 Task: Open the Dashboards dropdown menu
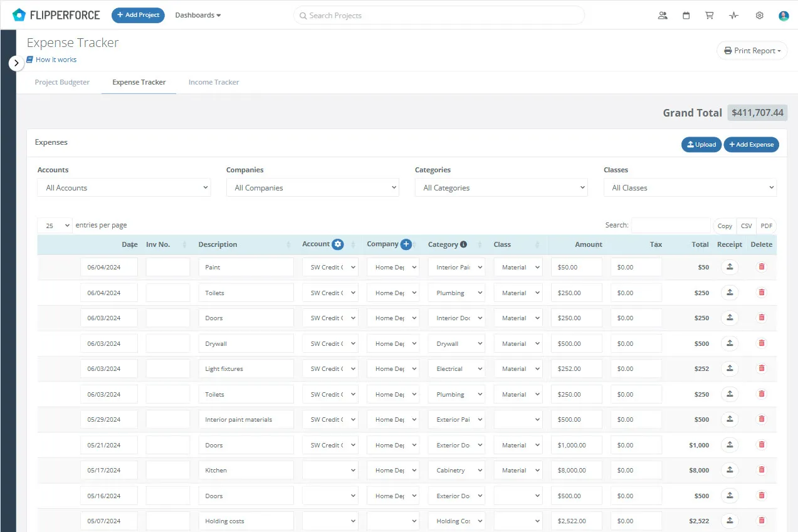[x=198, y=15]
